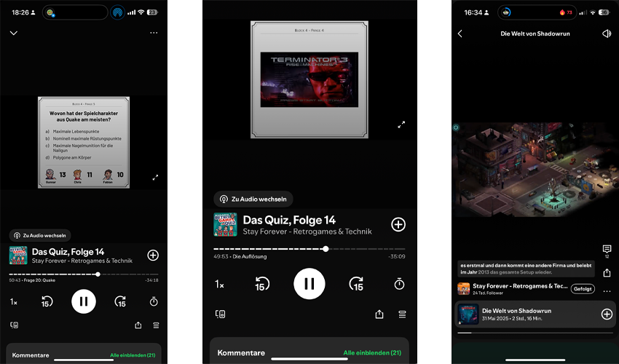Click the thin progress bar in right phone
Screen dimensions: 619x364
click(x=535, y=333)
